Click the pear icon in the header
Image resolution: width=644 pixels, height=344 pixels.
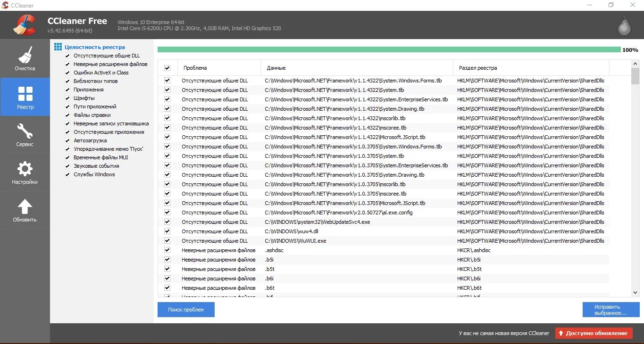[624, 26]
